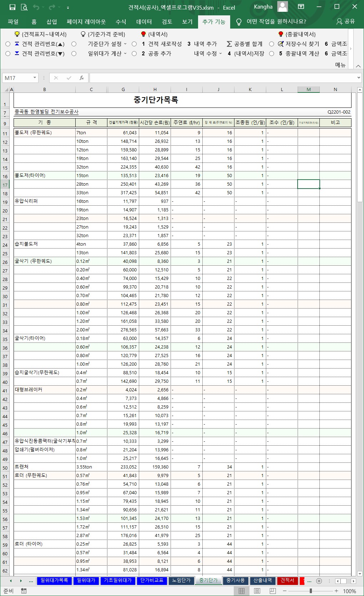Show hidden sheet tabs via left ellipsis

click(x=31, y=581)
